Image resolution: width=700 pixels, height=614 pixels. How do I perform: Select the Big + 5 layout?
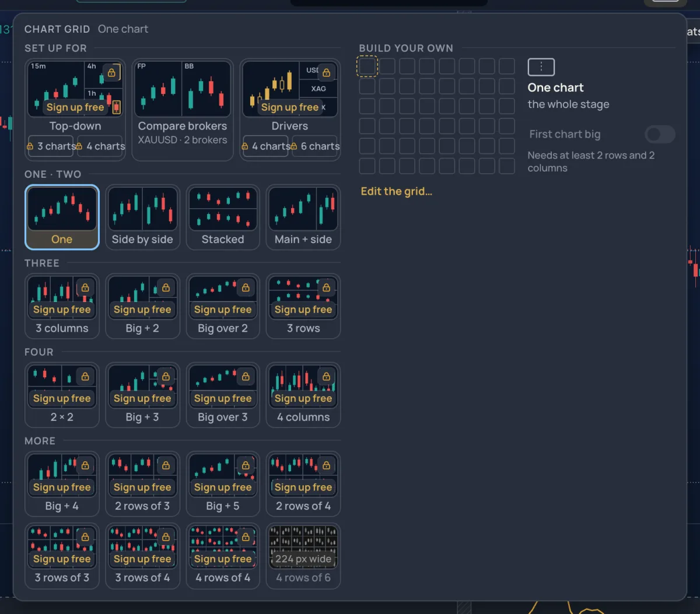pos(223,484)
